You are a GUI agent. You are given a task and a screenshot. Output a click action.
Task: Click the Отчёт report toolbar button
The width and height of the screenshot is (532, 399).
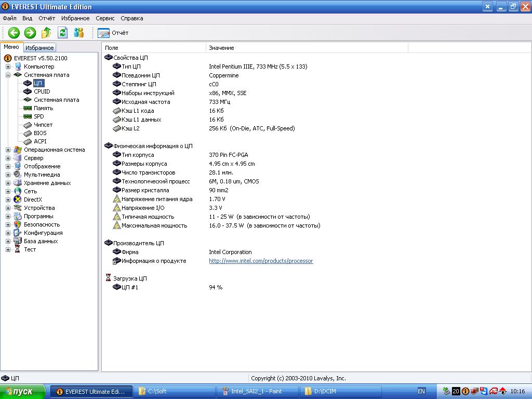pyautogui.click(x=113, y=33)
